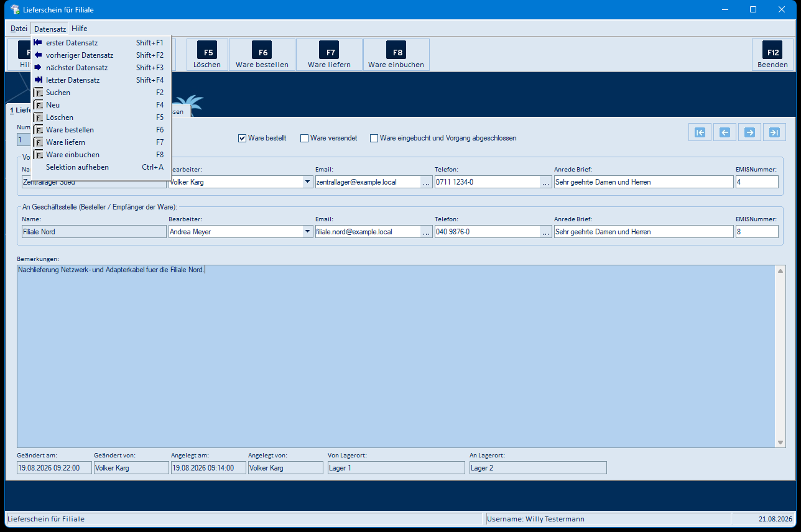The width and height of the screenshot is (801, 532).
Task: Choose 'nächster Datensatz' from the menu
Action: pyautogui.click(x=101, y=68)
